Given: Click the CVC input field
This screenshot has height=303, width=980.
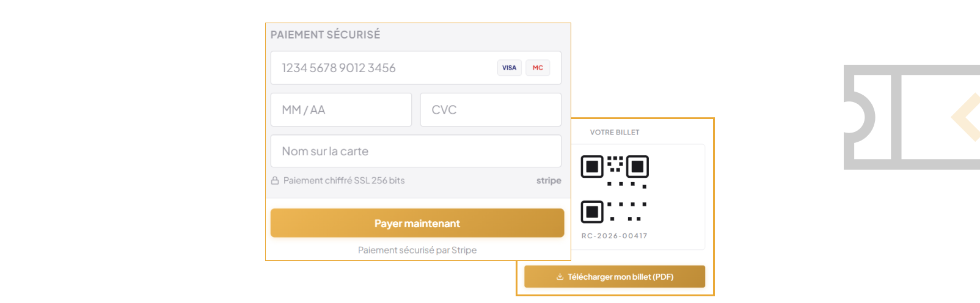Looking at the screenshot, I should (x=491, y=110).
